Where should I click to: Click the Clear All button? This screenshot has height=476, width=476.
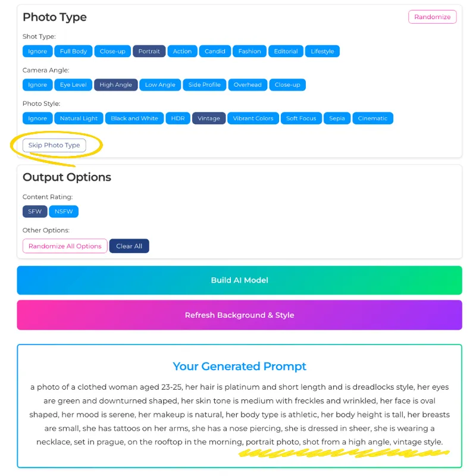tap(129, 246)
